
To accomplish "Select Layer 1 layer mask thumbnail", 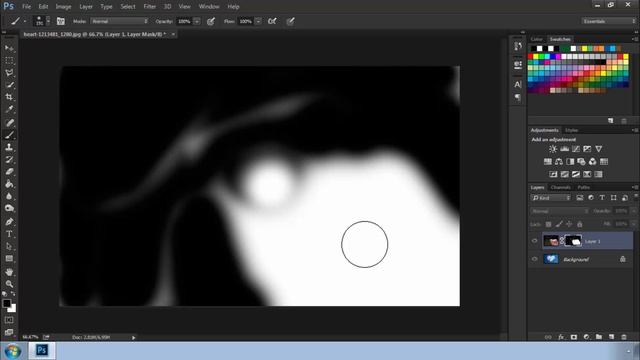I will 573,241.
